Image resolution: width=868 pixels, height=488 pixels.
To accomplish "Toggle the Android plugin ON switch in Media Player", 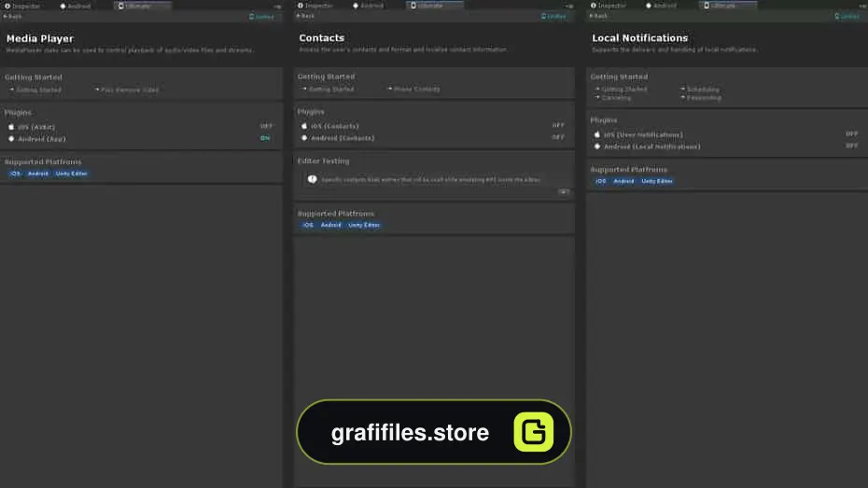I will point(265,138).
